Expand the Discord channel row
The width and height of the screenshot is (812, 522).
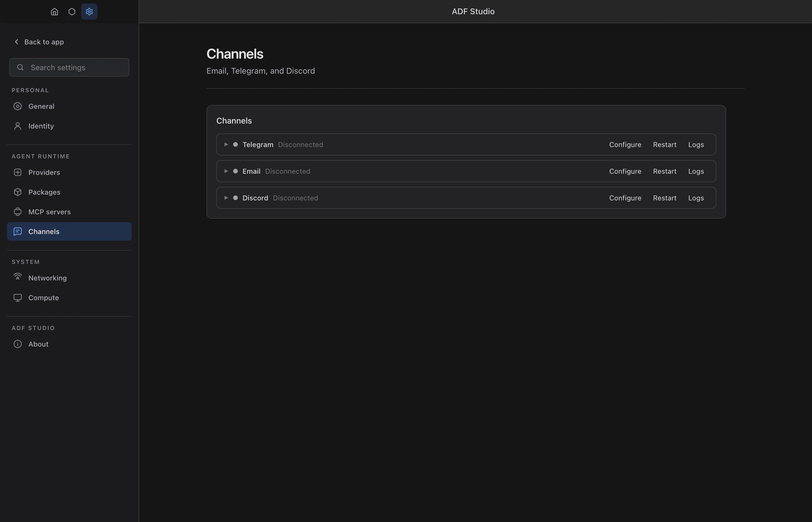(x=226, y=198)
